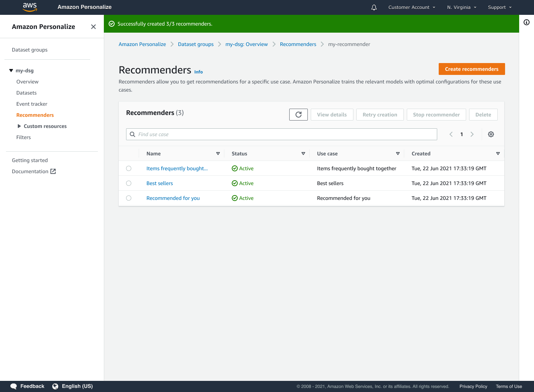534x392 pixels.
Task: Click the Find use case search field
Action: pos(281,134)
